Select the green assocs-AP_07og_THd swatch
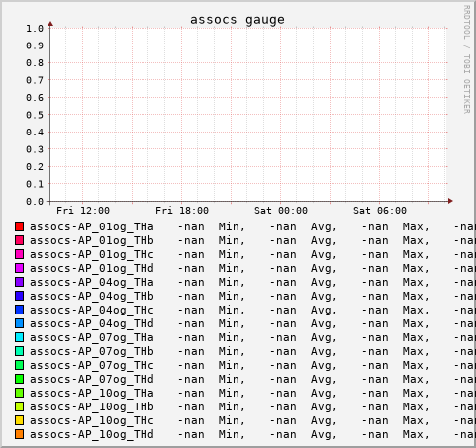The width and height of the screenshot is (476, 448). tap(19, 379)
